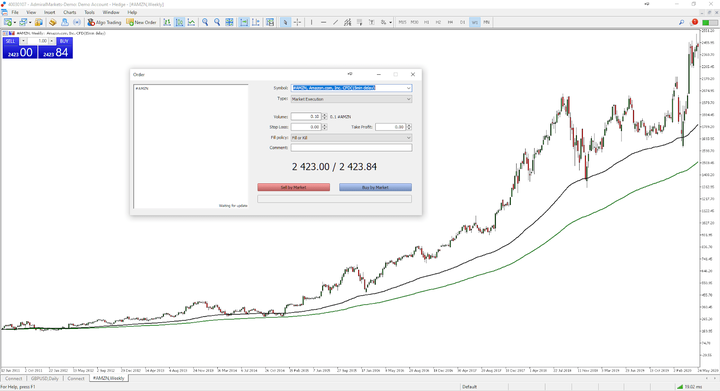Open the Insert menu
Viewport: 720px width, 391px height.
pyautogui.click(x=50, y=12)
